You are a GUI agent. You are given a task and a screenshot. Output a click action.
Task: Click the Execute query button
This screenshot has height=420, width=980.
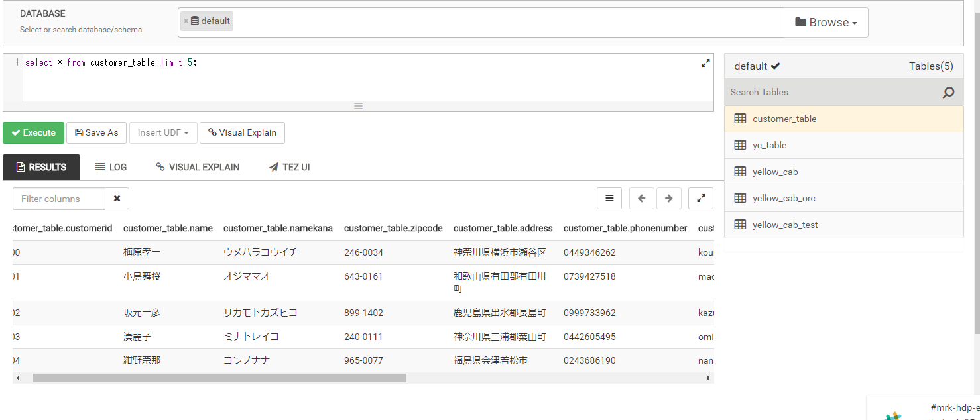[x=34, y=132]
